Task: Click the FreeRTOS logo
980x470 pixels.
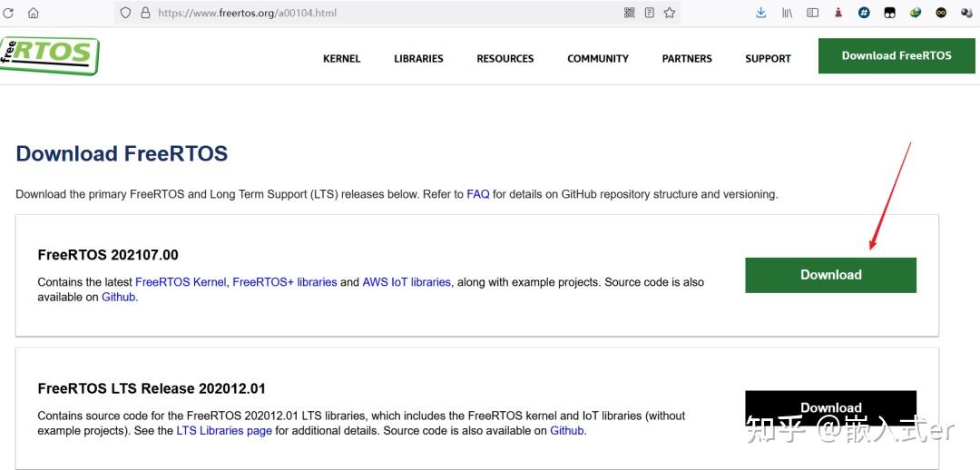Action: coord(49,55)
